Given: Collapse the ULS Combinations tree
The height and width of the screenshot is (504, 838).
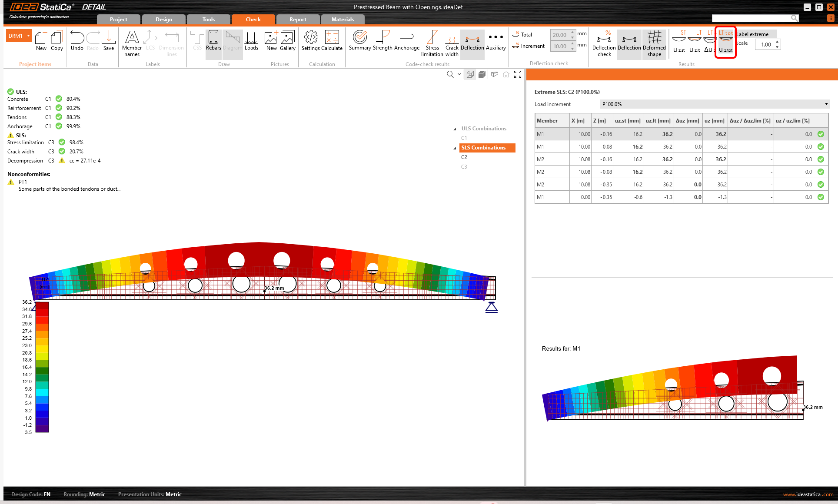Looking at the screenshot, I should (x=455, y=129).
